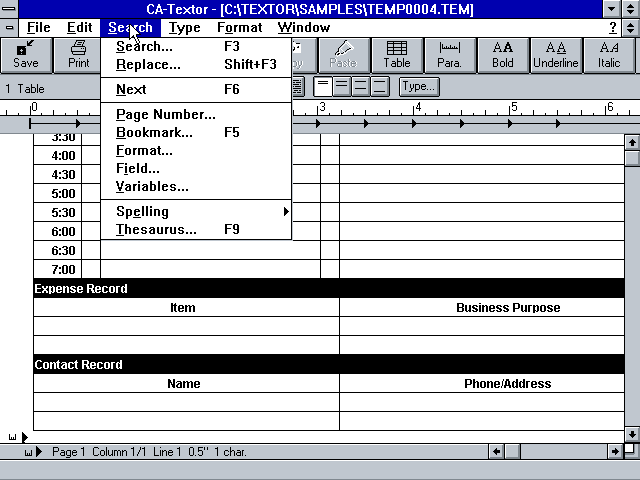Image resolution: width=640 pixels, height=480 pixels.
Task: Open the Window menu
Action: pos(304,27)
